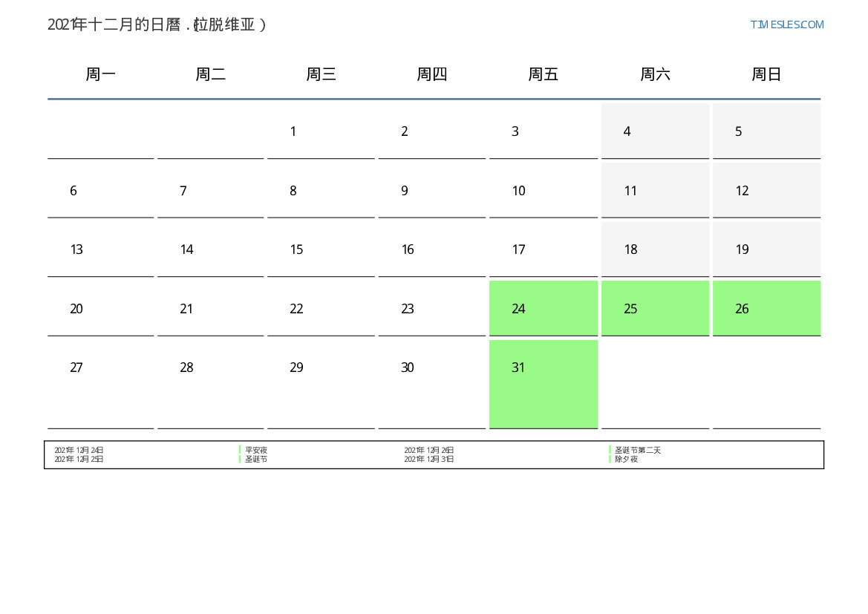
Task: Select day 14 on the calendar
Action: pyautogui.click(x=210, y=249)
